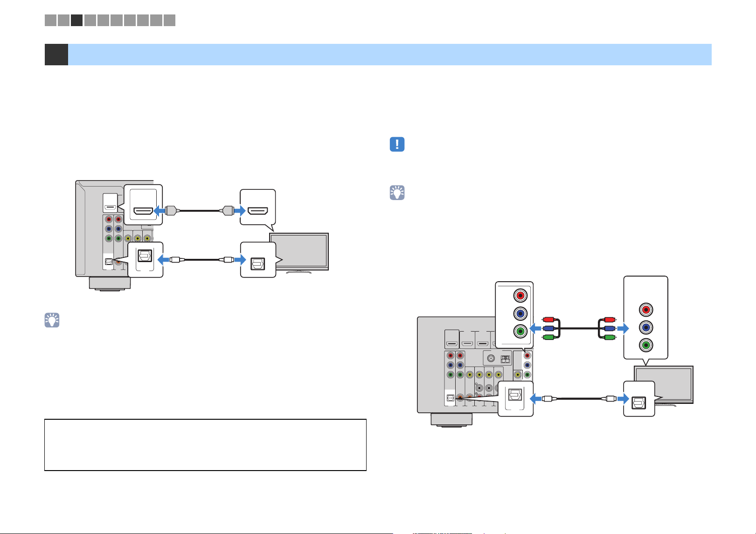Click the blue component jack on the receiver callout

[520, 313]
